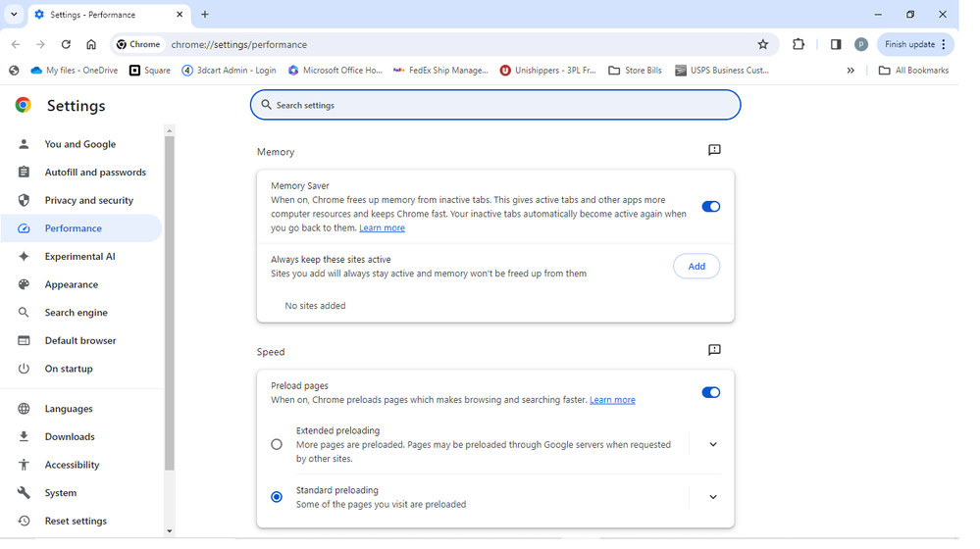Select the Extended preloading radio button

click(x=277, y=444)
